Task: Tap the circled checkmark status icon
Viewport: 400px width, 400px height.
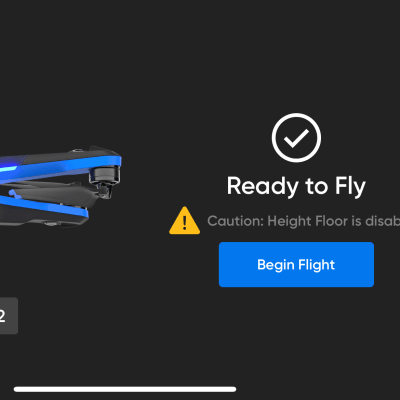Action: point(296,138)
